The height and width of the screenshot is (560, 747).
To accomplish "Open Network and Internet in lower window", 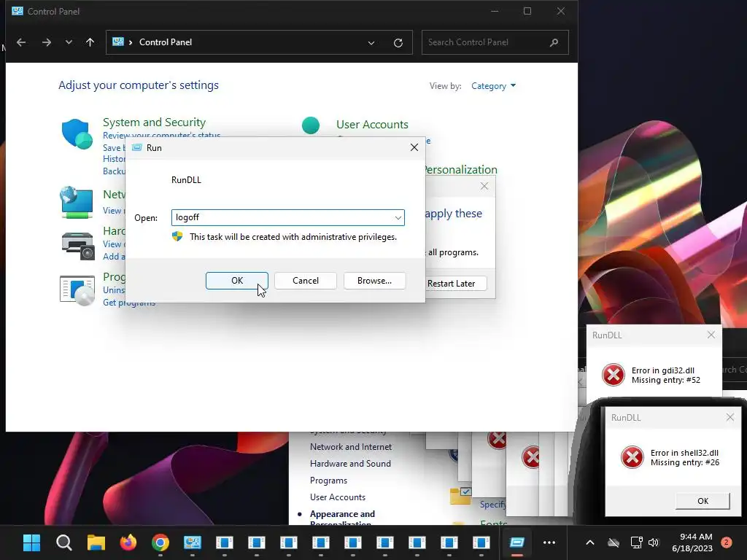I will [351, 447].
